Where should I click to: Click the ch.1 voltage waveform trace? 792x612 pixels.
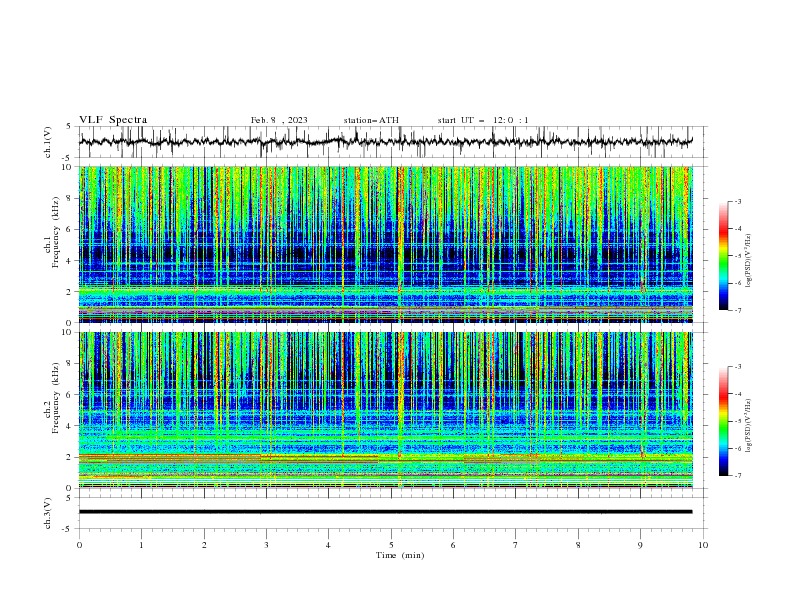[385, 142]
